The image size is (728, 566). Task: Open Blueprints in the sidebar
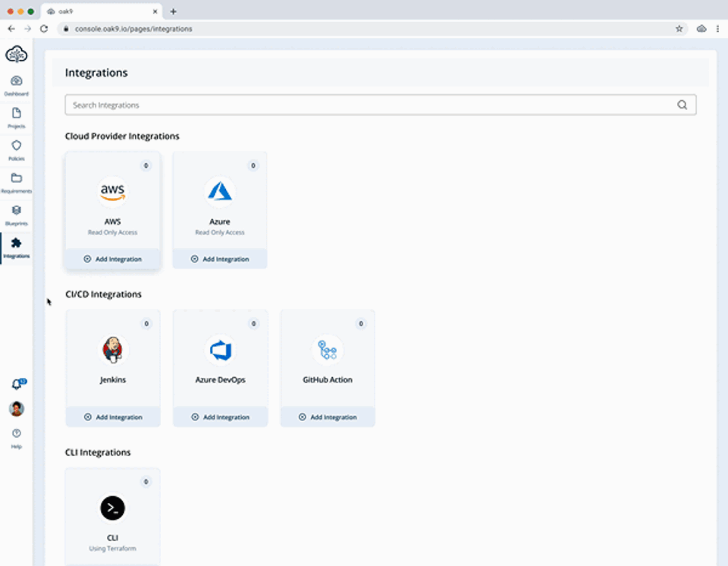tap(16, 215)
